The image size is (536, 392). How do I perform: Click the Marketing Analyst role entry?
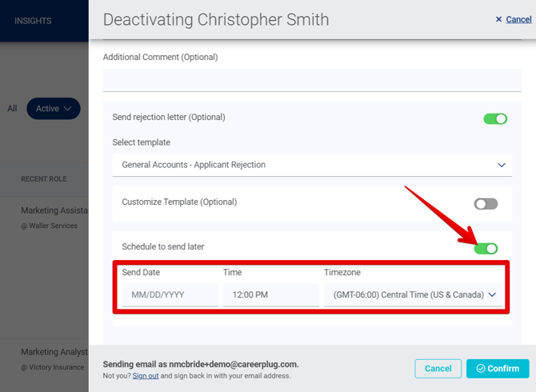tap(54, 351)
